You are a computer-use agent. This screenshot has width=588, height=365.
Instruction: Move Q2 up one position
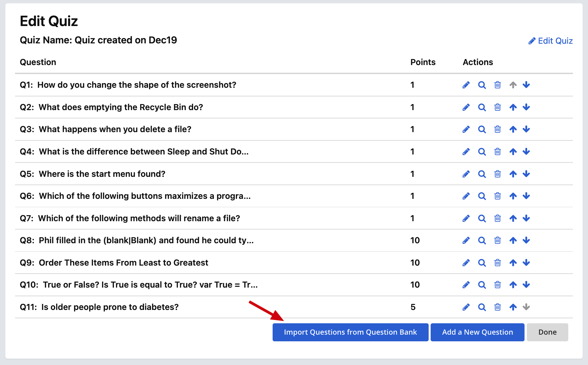coord(513,107)
